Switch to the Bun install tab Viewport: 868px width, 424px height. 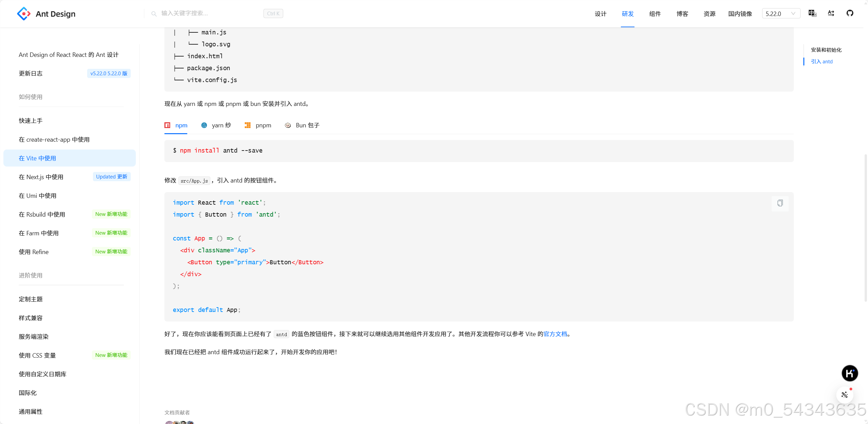point(302,125)
